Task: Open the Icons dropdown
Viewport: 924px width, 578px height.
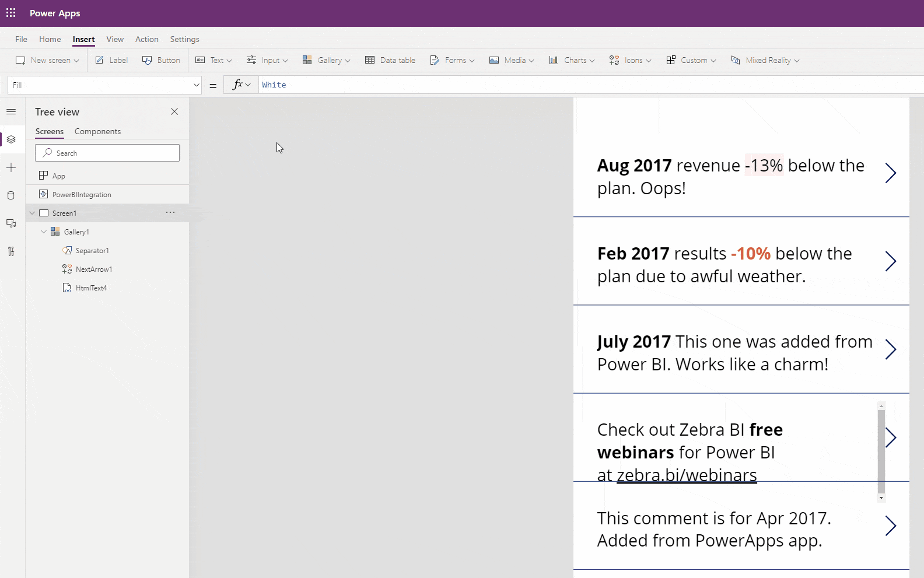Action: (x=630, y=60)
